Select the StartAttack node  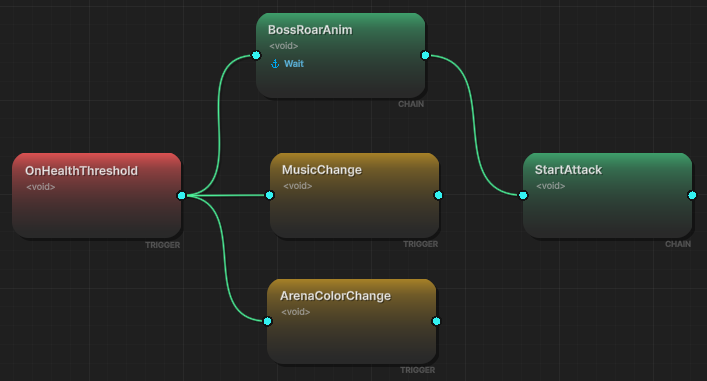(x=607, y=195)
